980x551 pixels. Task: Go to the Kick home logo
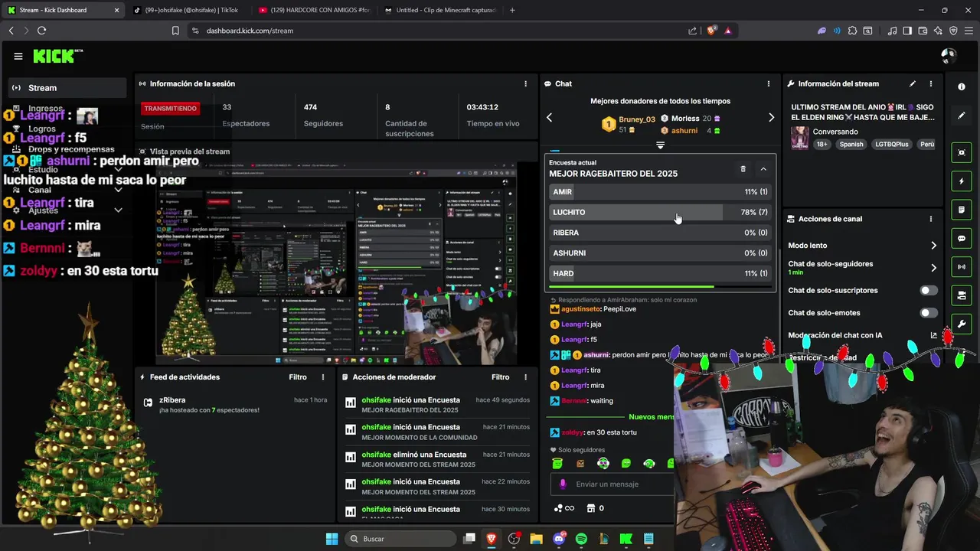coord(57,56)
